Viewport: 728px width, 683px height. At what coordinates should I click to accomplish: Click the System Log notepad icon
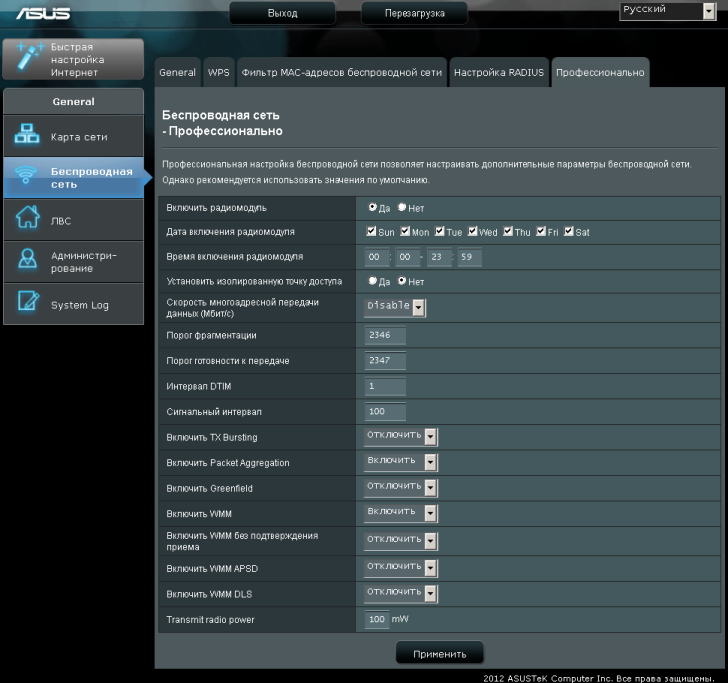click(x=26, y=305)
